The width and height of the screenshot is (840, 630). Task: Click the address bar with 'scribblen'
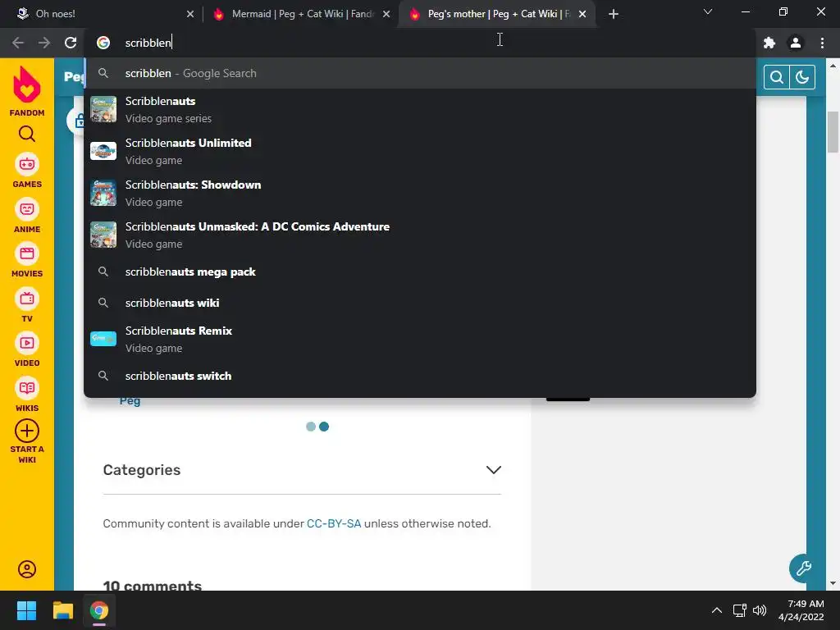coord(421,43)
